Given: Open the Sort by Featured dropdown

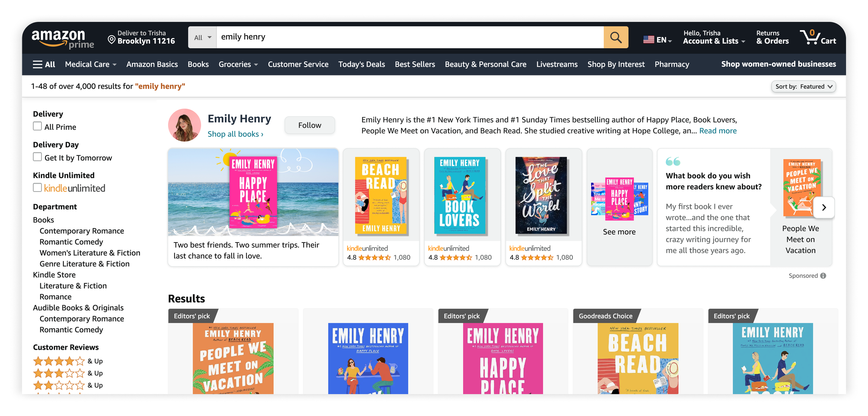Looking at the screenshot, I should [x=803, y=86].
